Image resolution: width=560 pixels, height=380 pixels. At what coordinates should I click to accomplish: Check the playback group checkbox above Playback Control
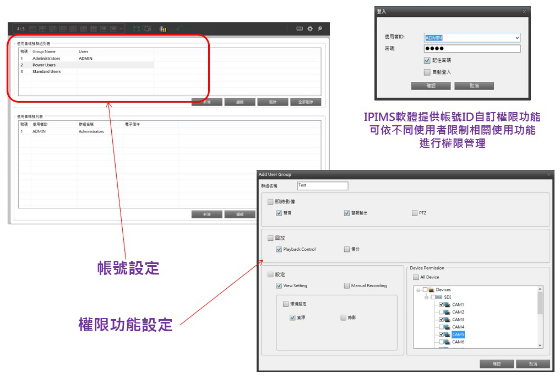[x=270, y=238]
